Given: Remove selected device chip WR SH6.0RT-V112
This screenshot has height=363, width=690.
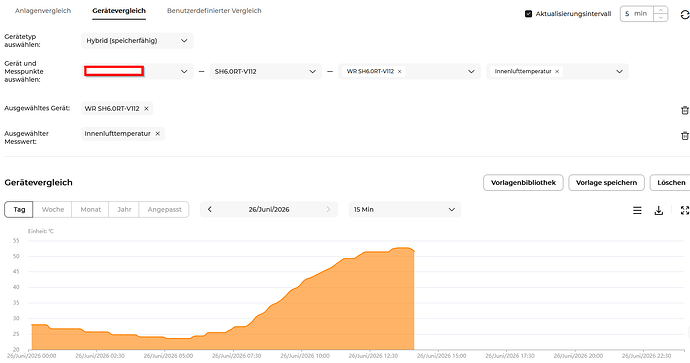Looking at the screenshot, I should 147,108.
